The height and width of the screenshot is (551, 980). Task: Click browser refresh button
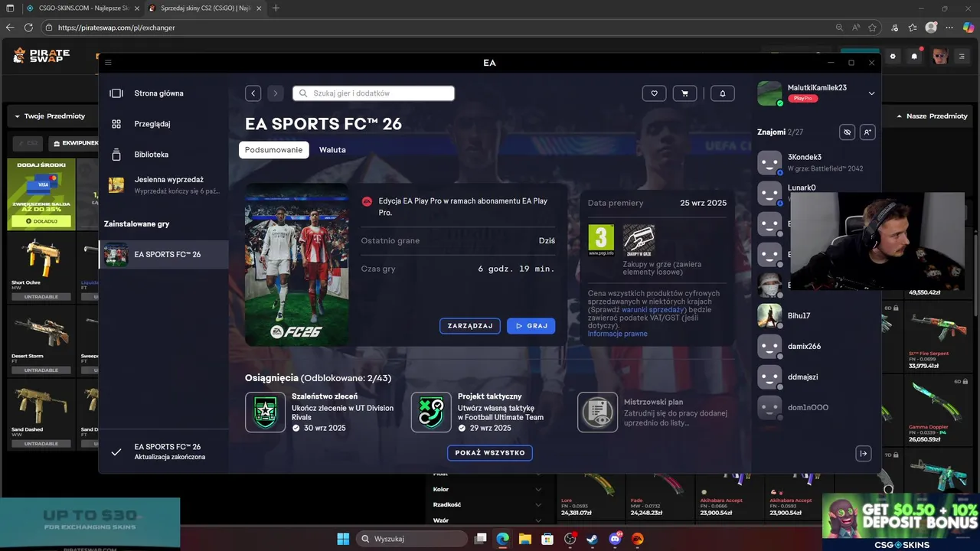point(29,27)
